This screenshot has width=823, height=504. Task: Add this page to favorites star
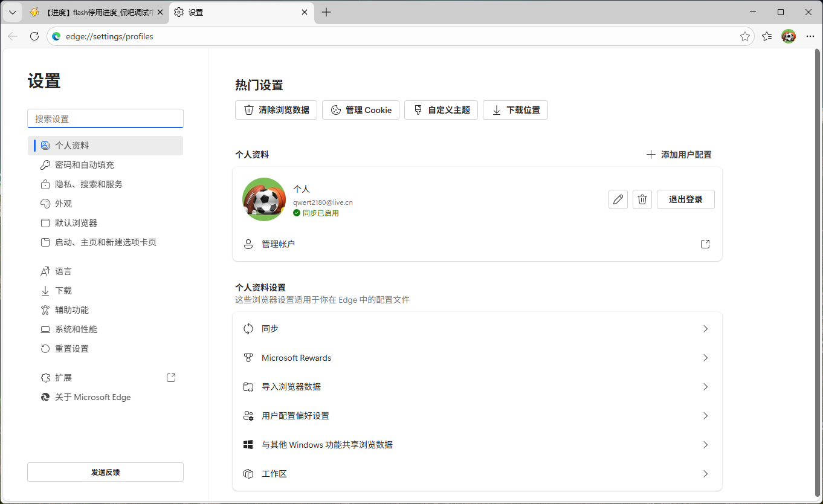pyautogui.click(x=744, y=36)
